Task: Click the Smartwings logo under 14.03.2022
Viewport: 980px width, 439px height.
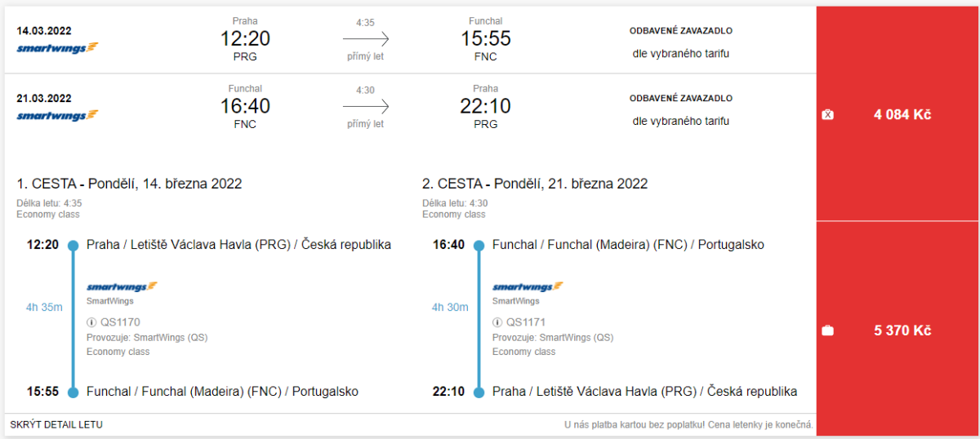Action: tap(57, 47)
